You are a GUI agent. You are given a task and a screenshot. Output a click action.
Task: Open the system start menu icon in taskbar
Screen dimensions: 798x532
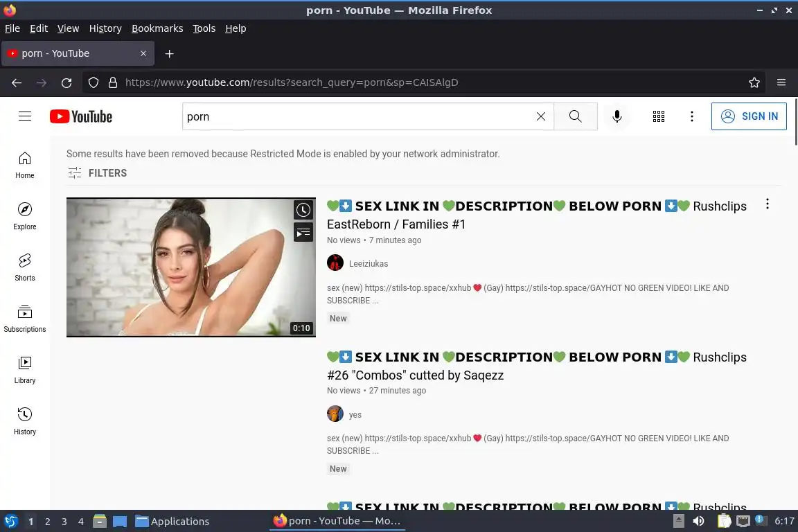tap(10, 522)
